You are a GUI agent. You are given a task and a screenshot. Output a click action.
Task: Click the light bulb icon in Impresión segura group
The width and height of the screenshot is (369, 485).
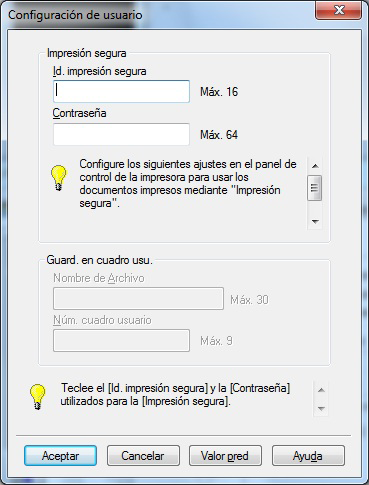(x=59, y=178)
